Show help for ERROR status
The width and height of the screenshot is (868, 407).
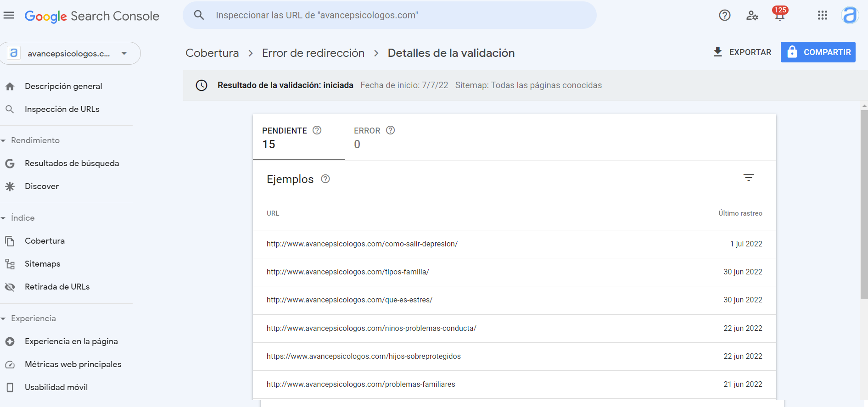(390, 130)
